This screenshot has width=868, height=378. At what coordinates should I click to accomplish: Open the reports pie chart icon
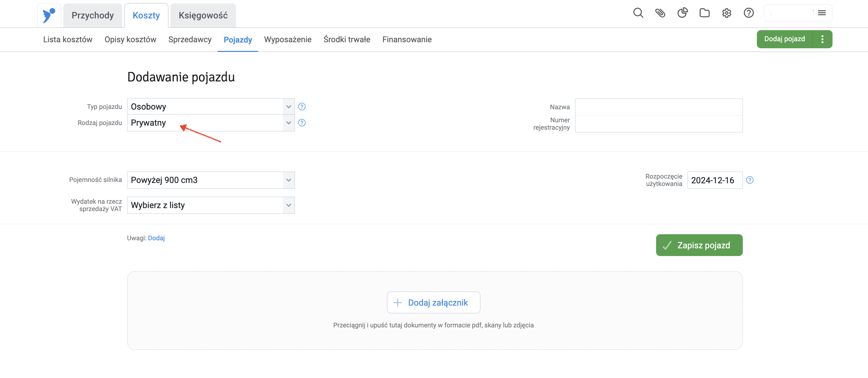(682, 13)
